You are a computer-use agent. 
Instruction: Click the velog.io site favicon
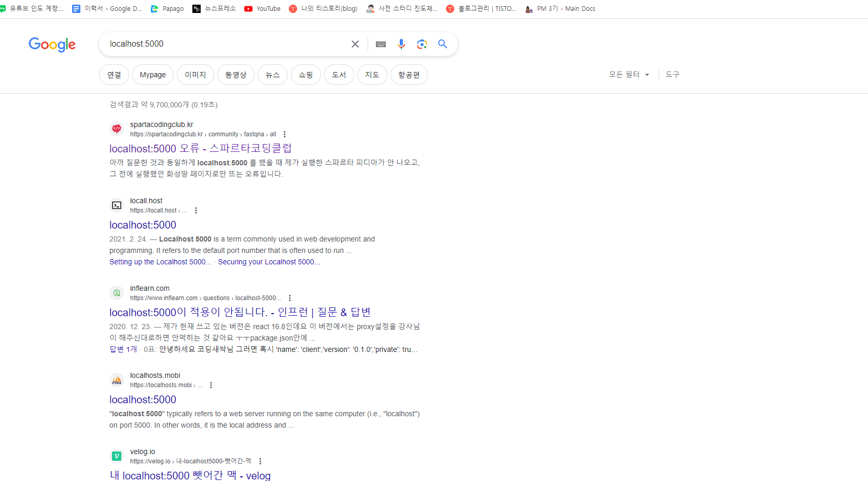click(117, 456)
